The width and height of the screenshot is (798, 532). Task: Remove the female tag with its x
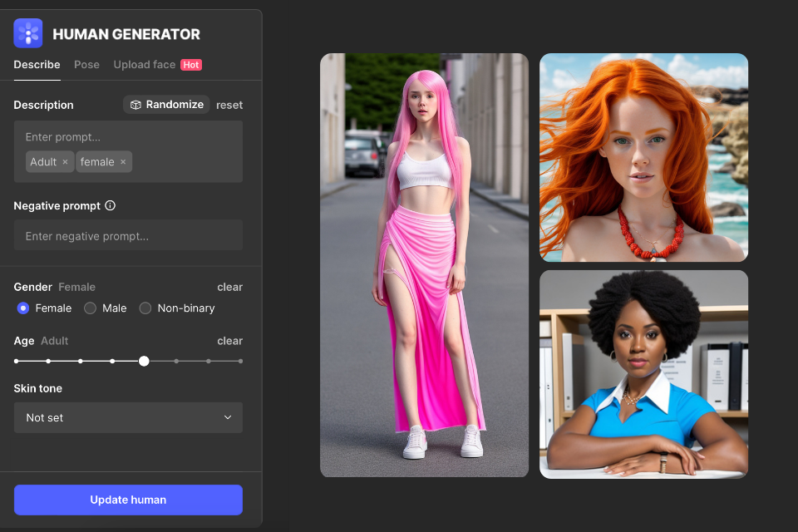[123, 162]
